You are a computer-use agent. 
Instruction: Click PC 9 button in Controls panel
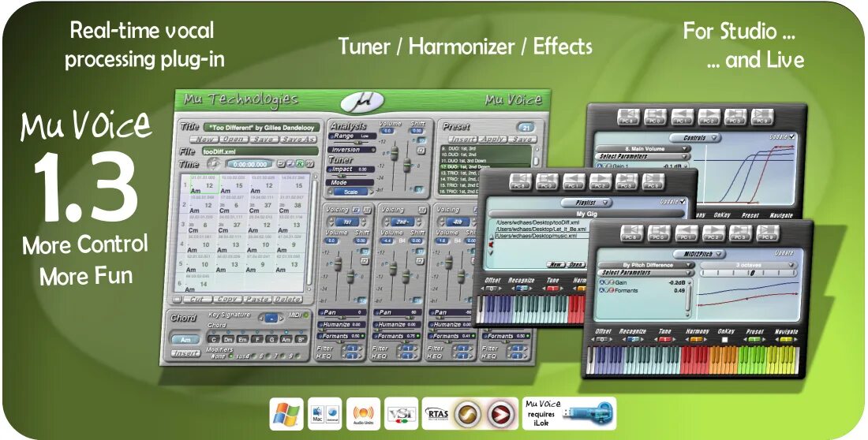(x=762, y=117)
